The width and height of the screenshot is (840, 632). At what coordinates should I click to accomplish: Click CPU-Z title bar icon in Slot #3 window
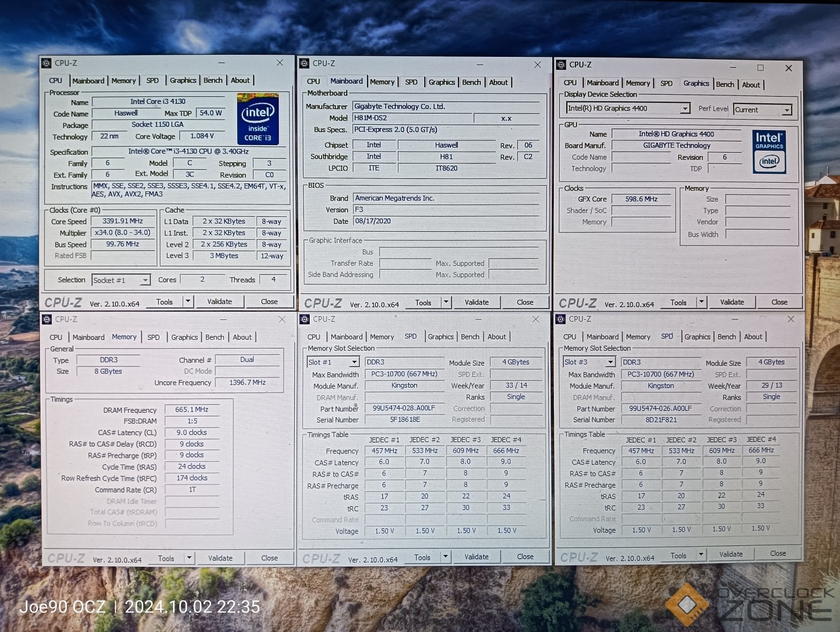pos(561,319)
